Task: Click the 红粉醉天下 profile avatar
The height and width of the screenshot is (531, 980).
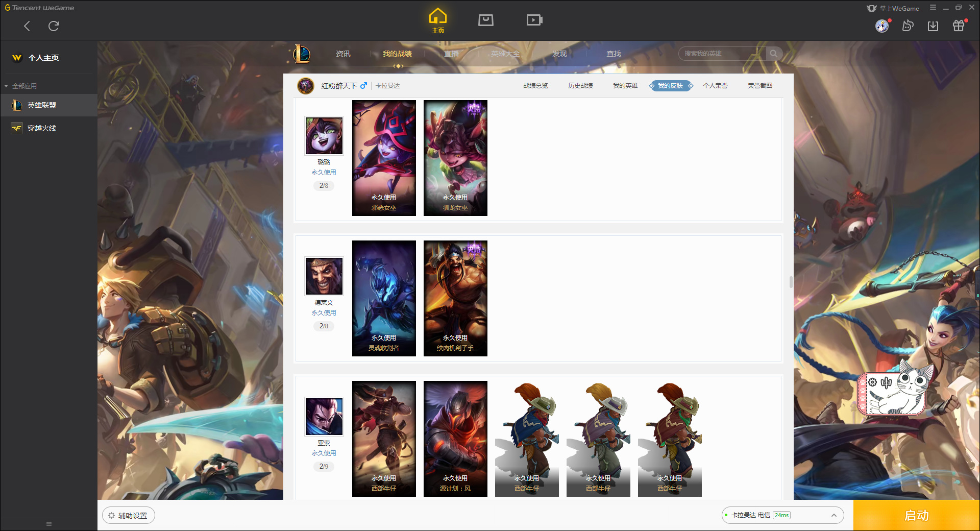Action: pos(306,86)
